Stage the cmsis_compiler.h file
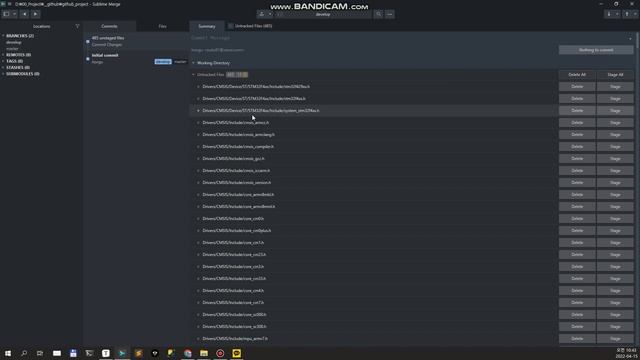The height and width of the screenshot is (360, 640). pos(615,147)
